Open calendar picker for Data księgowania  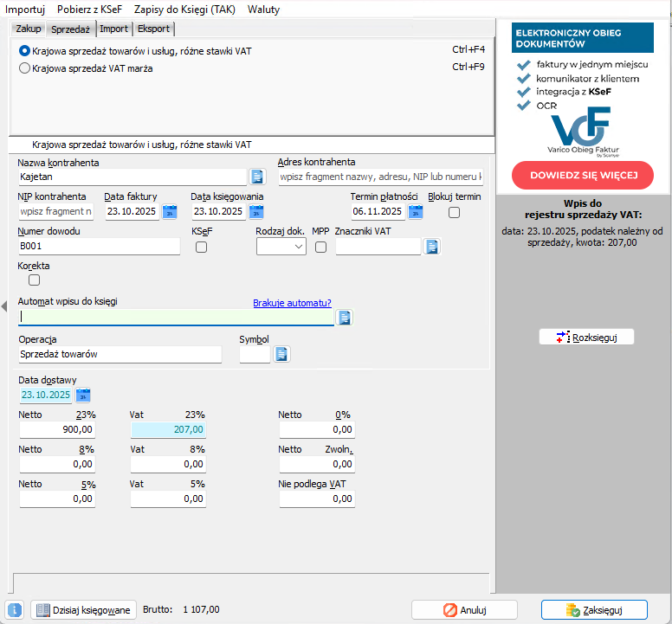coord(255,211)
